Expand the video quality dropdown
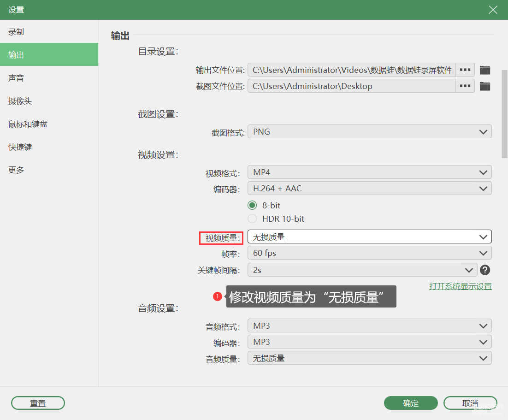 [x=369, y=237]
